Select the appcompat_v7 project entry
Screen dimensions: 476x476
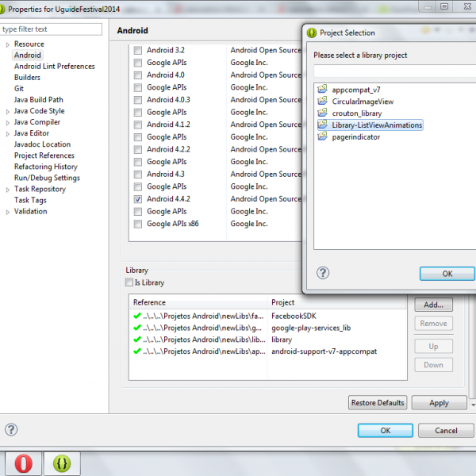(355, 90)
